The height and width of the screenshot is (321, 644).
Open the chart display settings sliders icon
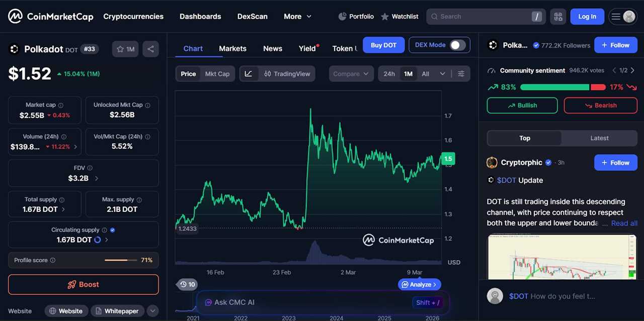tap(461, 73)
